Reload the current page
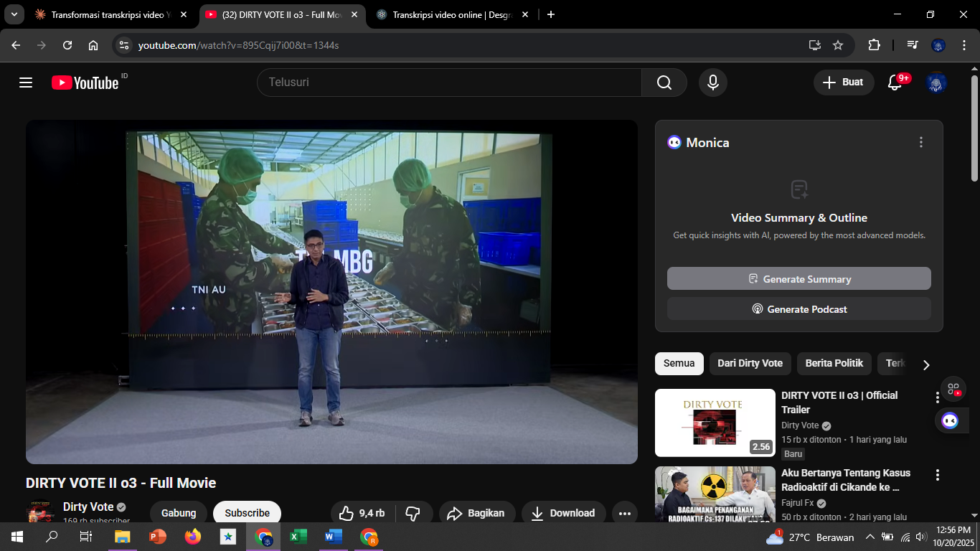 pos(67,45)
